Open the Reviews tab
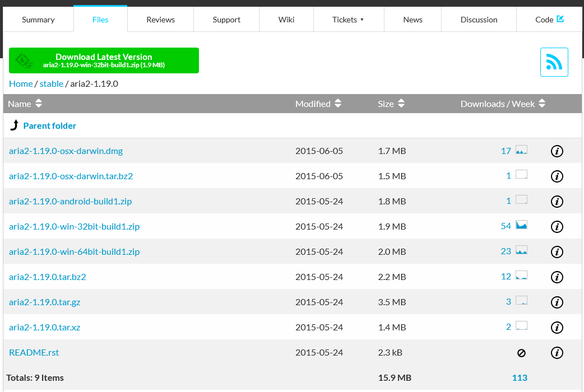Image resolution: width=584 pixels, height=392 pixels. click(x=160, y=19)
